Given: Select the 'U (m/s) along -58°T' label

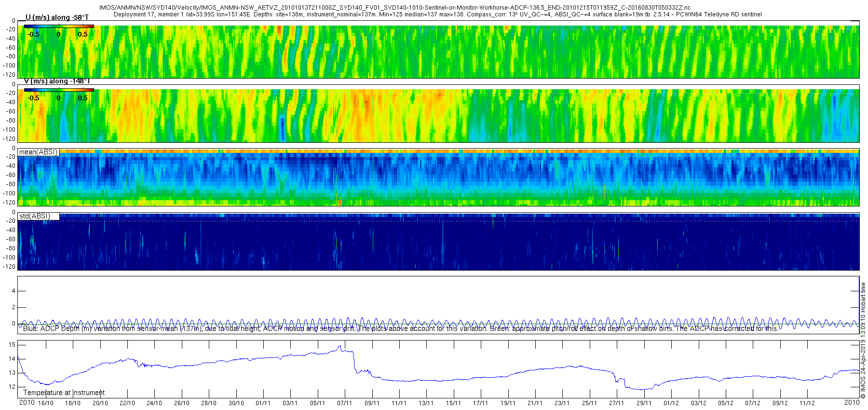Looking at the screenshot, I should coord(57,17).
